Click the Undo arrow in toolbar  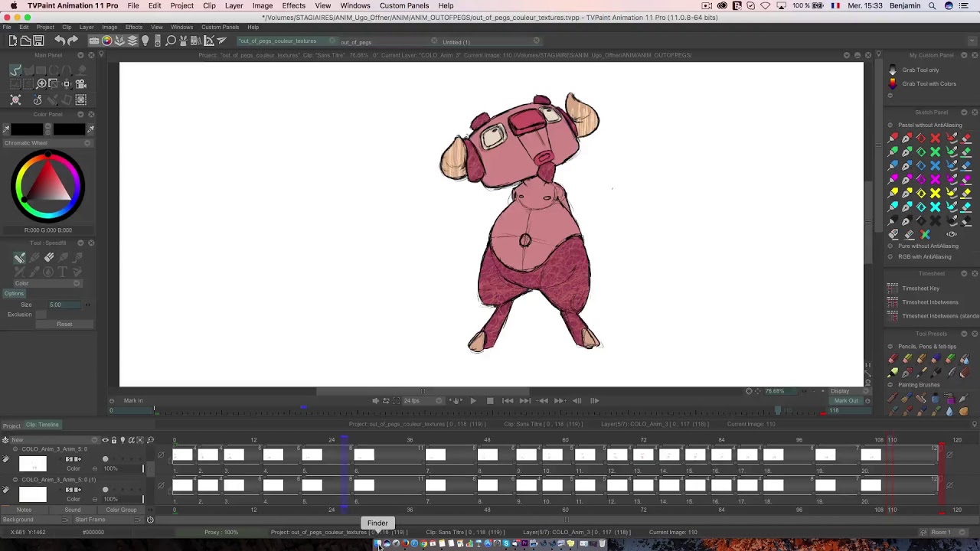pyautogui.click(x=59, y=41)
